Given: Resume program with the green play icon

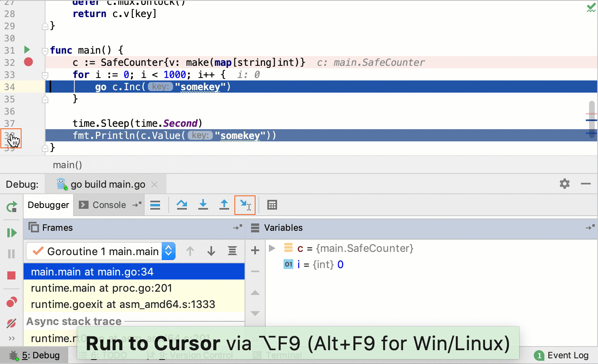Looking at the screenshot, I should pyautogui.click(x=12, y=233).
